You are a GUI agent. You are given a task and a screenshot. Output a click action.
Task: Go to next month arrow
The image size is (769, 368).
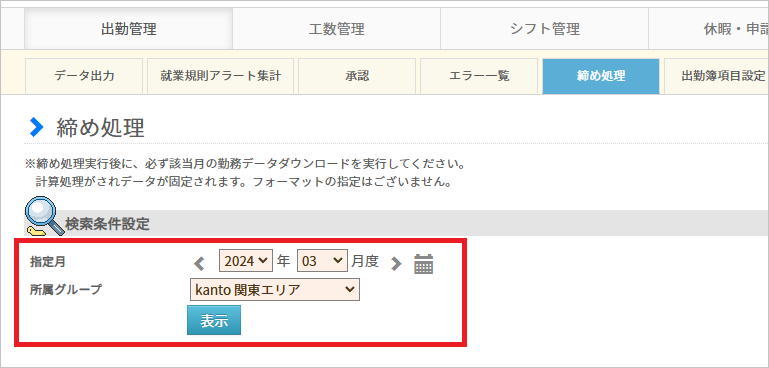[x=396, y=264]
